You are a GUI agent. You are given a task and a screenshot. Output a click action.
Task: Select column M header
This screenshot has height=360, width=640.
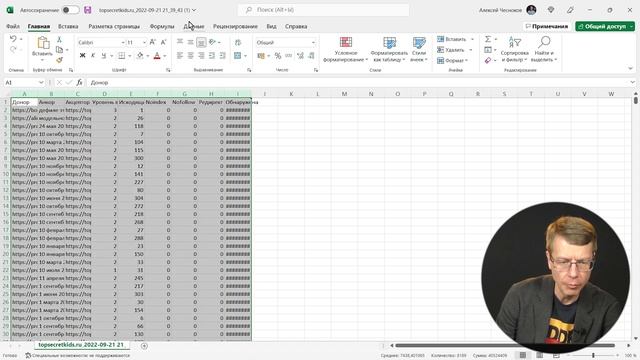click(x=344, y=94)
